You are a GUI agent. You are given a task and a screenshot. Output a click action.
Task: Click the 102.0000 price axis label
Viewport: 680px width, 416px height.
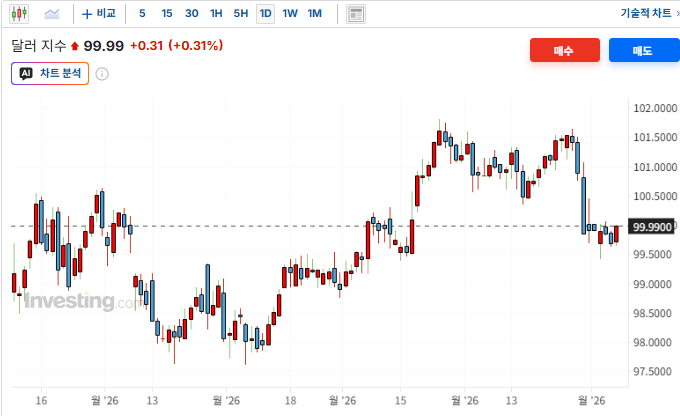click(x=655, y=108)
